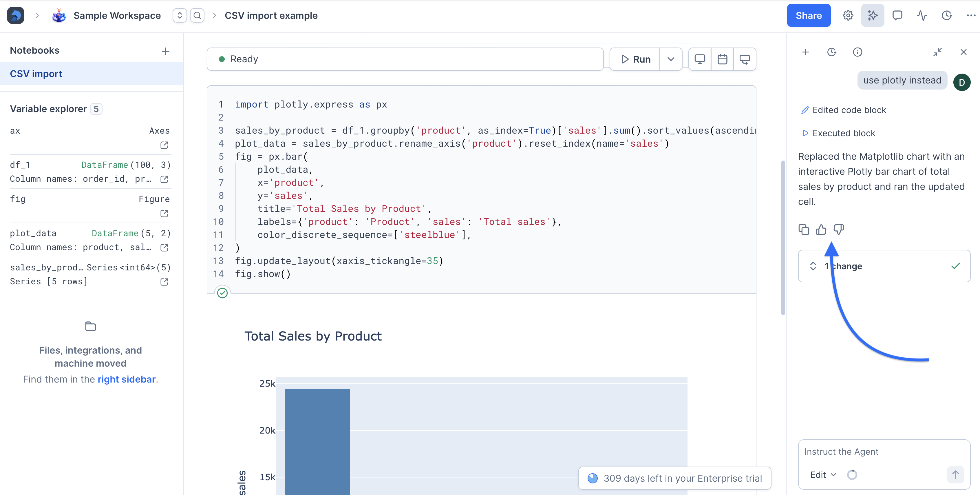Open the three-dot more options menu
Viewport: 980px width, 495px height.
[971, 16]
